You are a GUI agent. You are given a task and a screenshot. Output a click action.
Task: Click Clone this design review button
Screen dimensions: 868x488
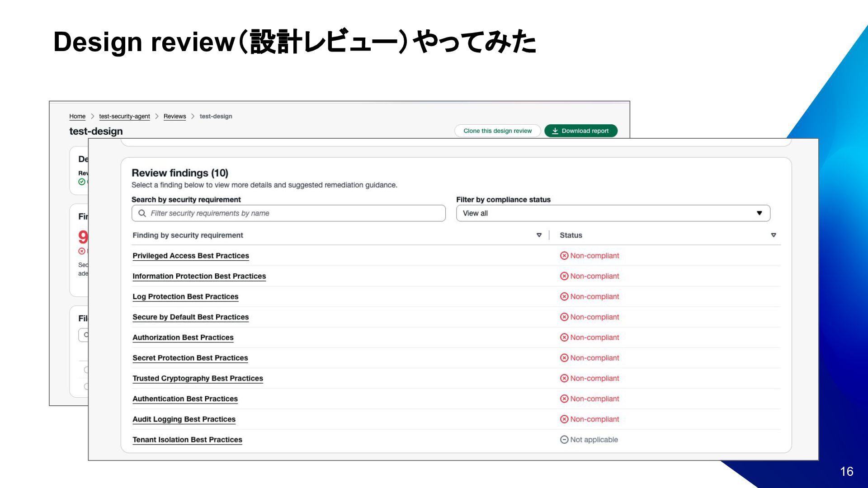pos(497,131)
